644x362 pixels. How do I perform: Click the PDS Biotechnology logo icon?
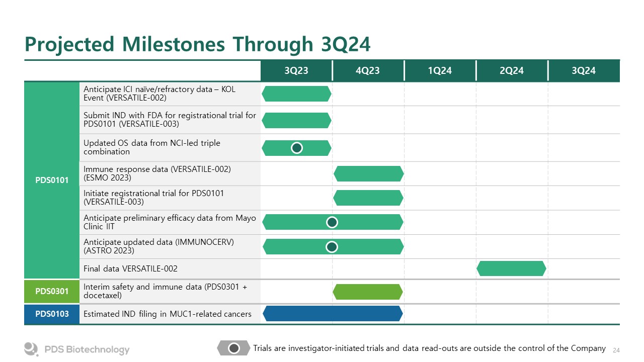(31, 349)
